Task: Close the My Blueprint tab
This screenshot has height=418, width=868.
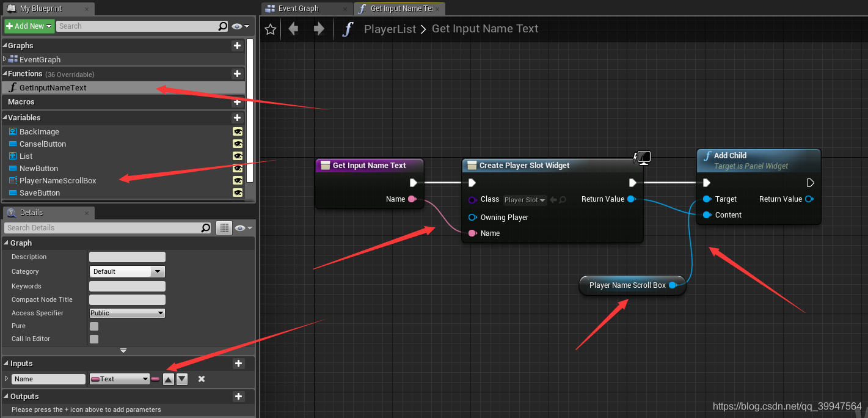Action: coord(87,9)
